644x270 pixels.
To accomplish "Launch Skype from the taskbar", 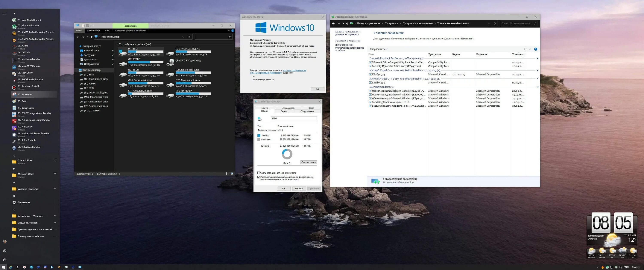I will [31, 267].
